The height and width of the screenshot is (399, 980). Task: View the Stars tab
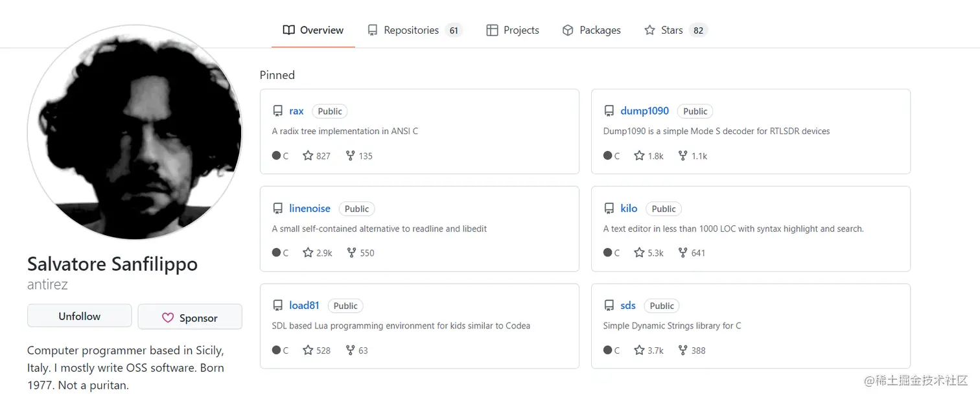point(671,30)
